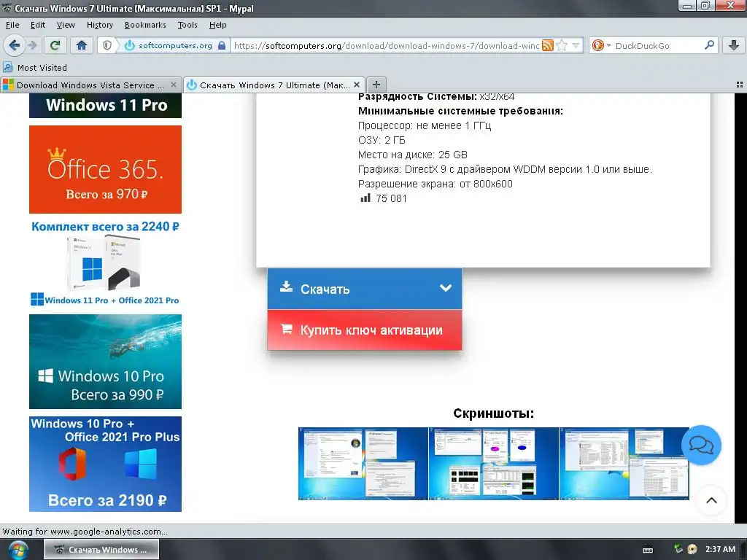
Task: Open the History menu
Action: pos(99,25)
